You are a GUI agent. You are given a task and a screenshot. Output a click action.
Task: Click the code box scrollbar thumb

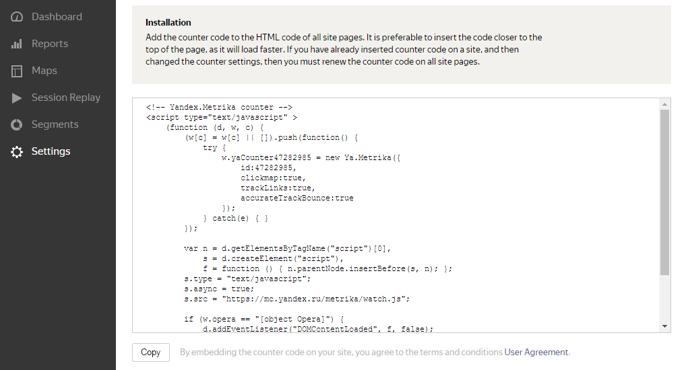(x=664, y=192)
